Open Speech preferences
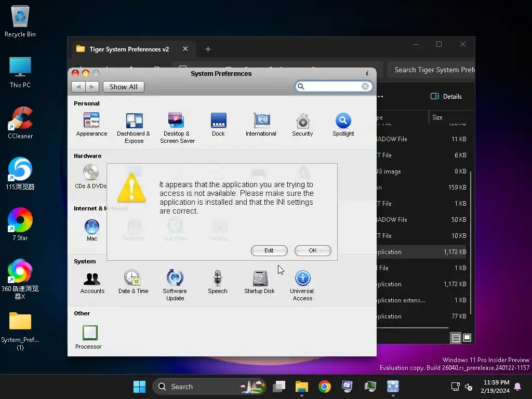The height and width of the screenshot is (399, 532). click(218, 282)
